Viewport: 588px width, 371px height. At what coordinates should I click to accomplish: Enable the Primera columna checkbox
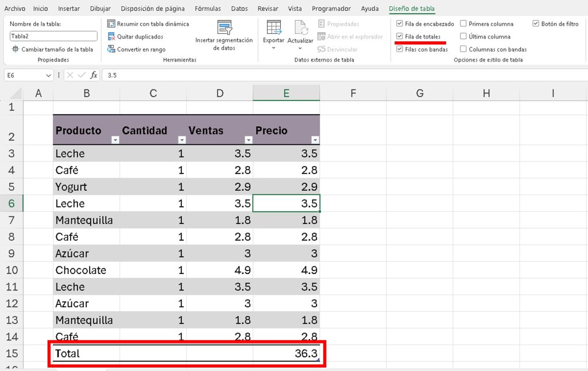463,24
